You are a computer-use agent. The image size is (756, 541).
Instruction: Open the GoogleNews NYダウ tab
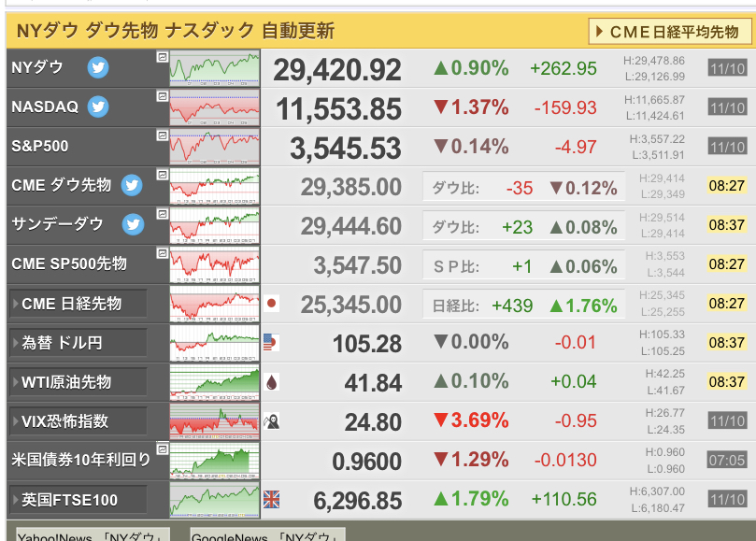point(267,534)
